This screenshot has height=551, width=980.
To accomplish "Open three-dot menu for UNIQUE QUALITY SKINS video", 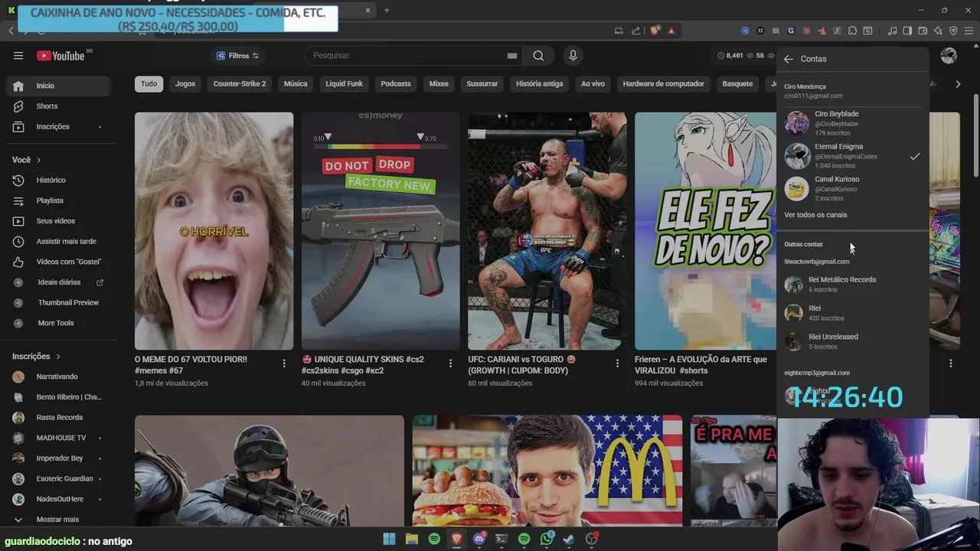I will 450,364.
